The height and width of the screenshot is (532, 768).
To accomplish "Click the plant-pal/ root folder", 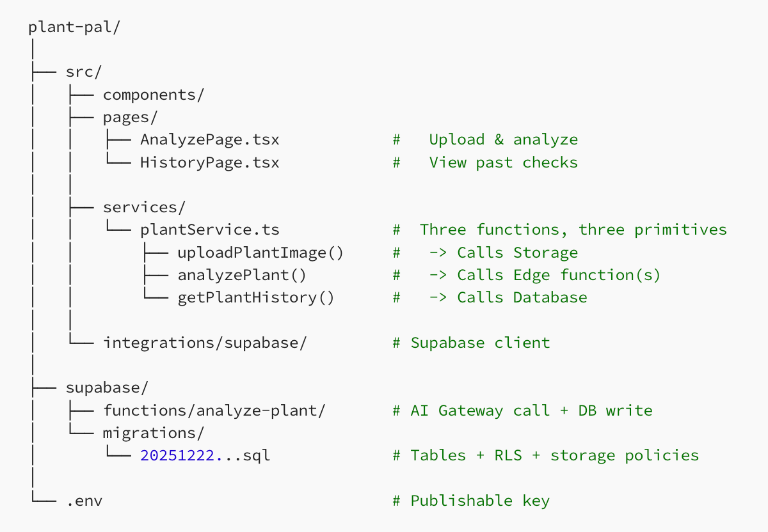I will pos(74,27).
